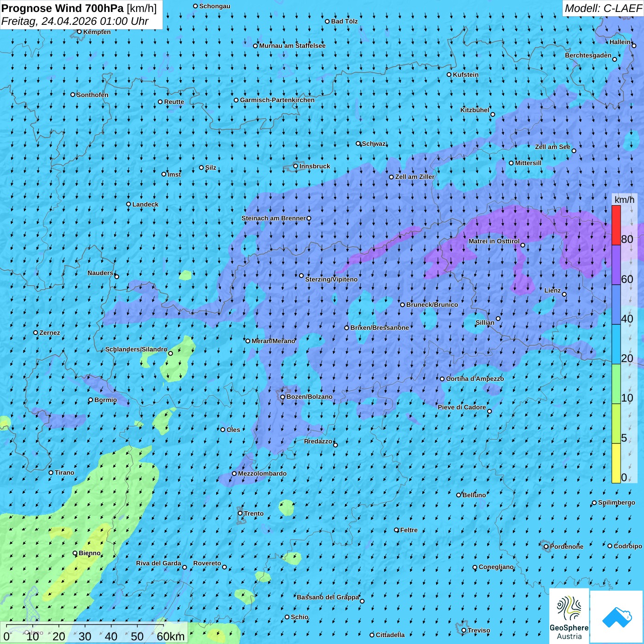
Task: Click the Kitzbühel city marker
Action: 493,115
